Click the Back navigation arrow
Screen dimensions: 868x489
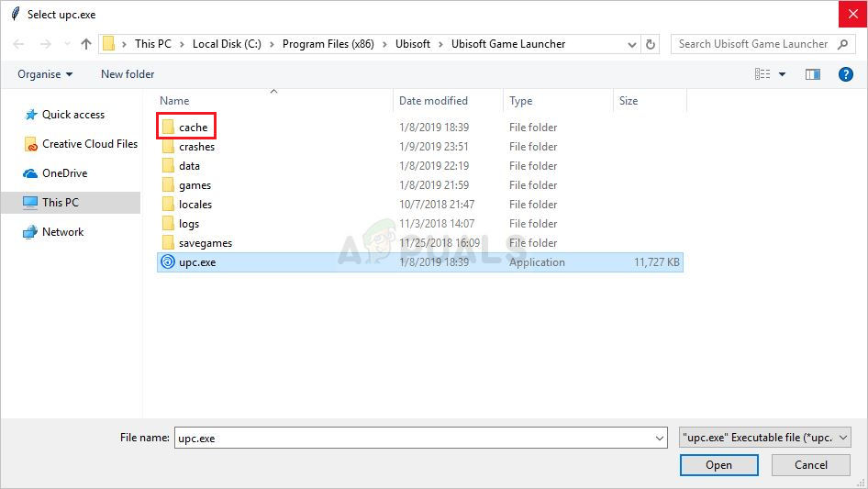pos(18,44)
